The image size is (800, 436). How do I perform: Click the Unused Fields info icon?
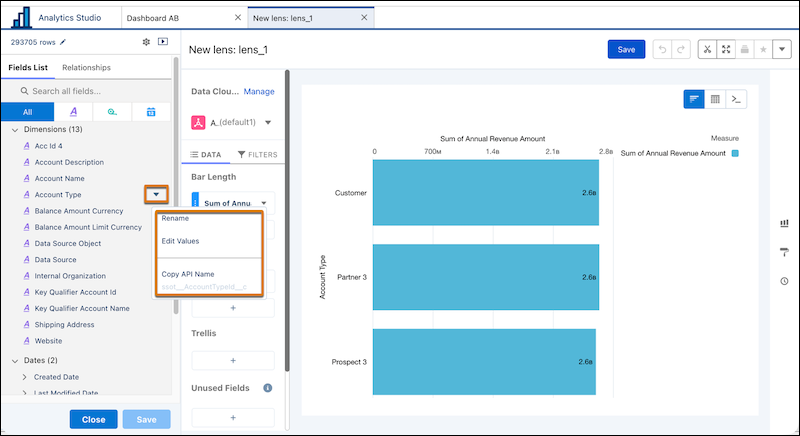[267, 388]
